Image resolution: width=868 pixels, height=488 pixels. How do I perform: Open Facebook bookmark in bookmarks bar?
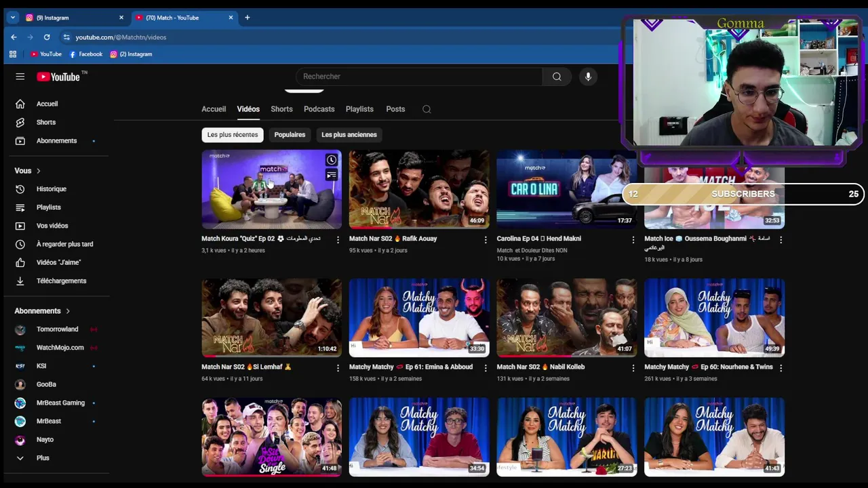tap(85, 54)
